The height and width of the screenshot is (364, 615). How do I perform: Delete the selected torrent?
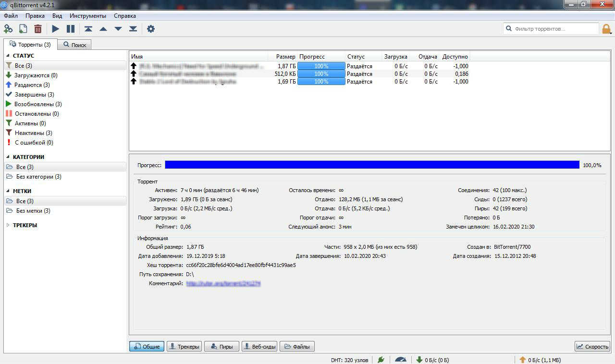click(38, 29)
